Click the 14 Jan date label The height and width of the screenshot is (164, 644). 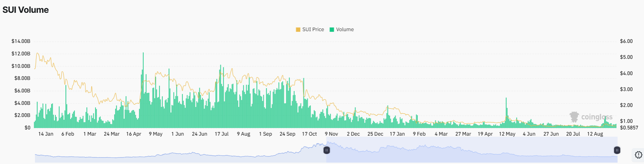[46, 134]
